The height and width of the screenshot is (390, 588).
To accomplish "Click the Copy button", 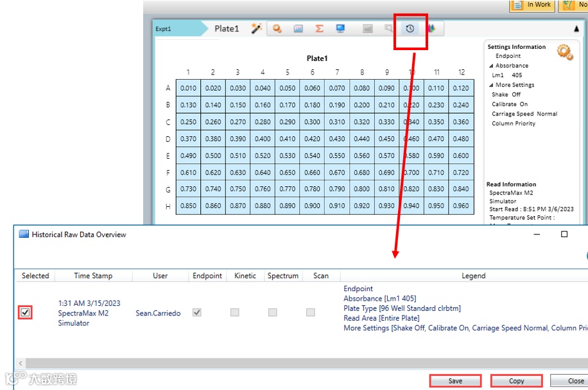I will (x=516, y=381).
